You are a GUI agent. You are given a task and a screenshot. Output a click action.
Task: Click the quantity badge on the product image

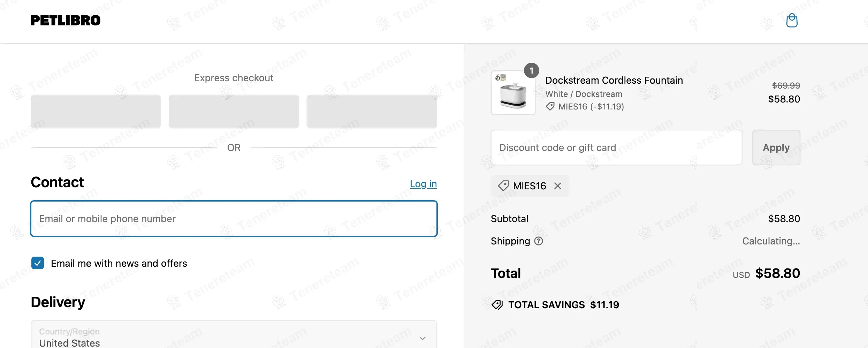pyautogui.click(x=531, y=71)
